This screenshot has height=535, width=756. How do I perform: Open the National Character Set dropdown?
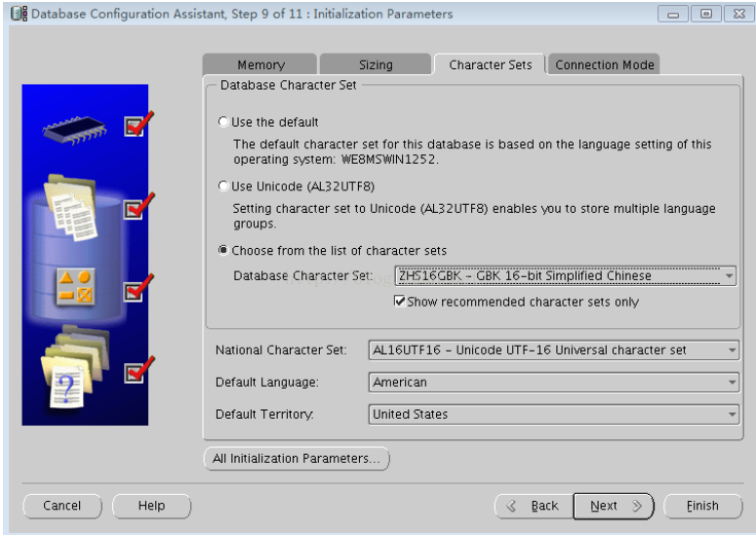[x=553, y=350]
